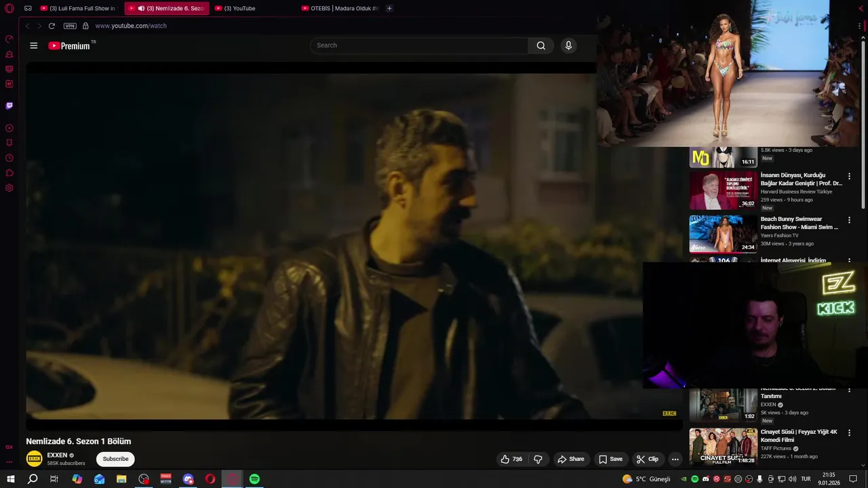This screenshot has width=868, height=488.
Task: Select the www.youtube.com/watch address bar
Action: tap(131, 26)
